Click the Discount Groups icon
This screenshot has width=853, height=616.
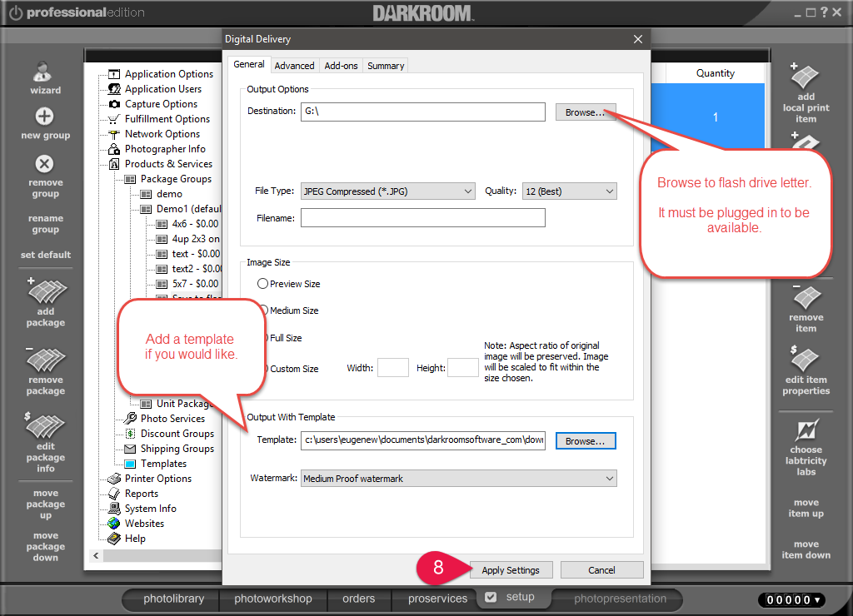tap(130, 434)
